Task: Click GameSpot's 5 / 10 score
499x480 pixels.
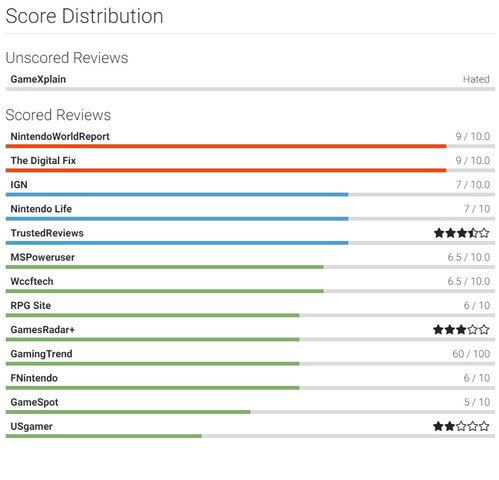Action: point(477,402)
